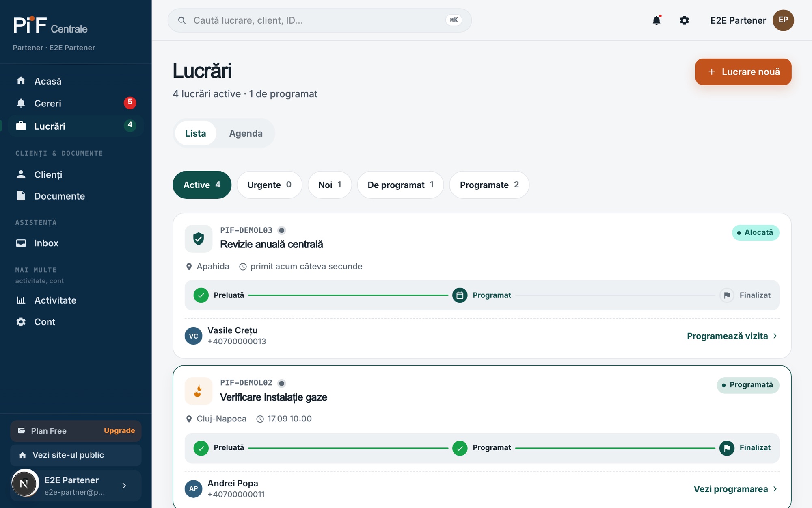This screenshot has height=508, width=812.
Task: Click the AP avatar of Andrei Popa
Action: coord(193,489)
